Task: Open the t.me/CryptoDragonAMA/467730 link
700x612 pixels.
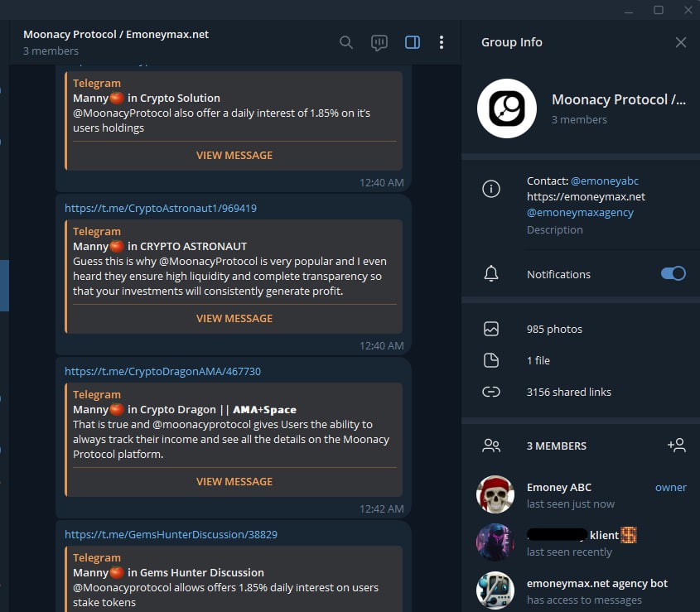Action: (162, 371)
